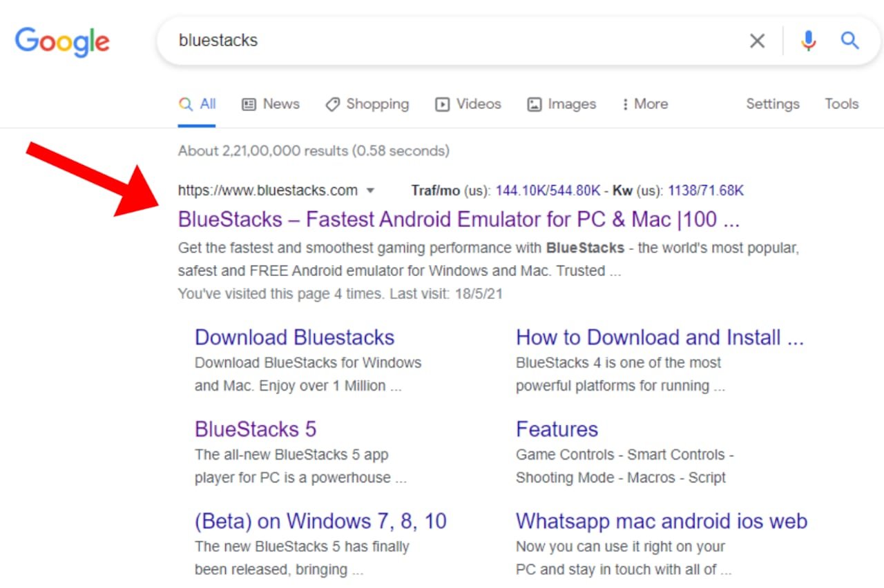The height and width of the screenshot is (588, 884).
Task: Switch to the Shopping tab
Action: pos(367,104)
